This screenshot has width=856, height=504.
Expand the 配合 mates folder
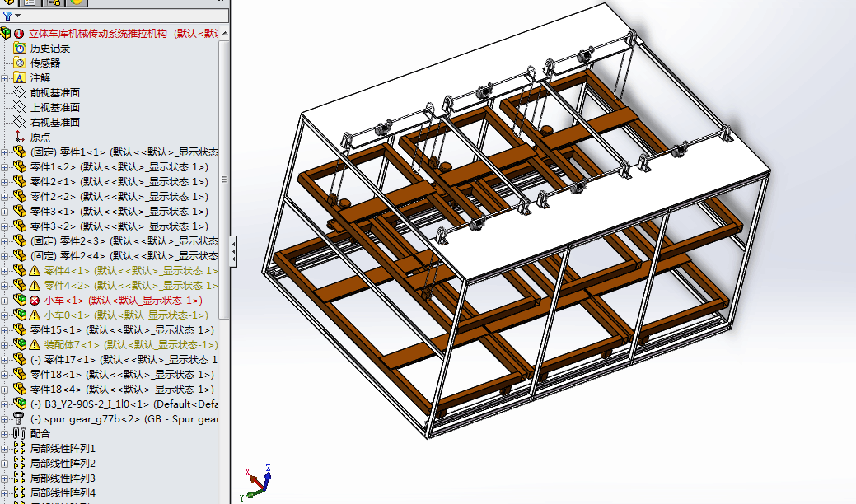[4, 434]
